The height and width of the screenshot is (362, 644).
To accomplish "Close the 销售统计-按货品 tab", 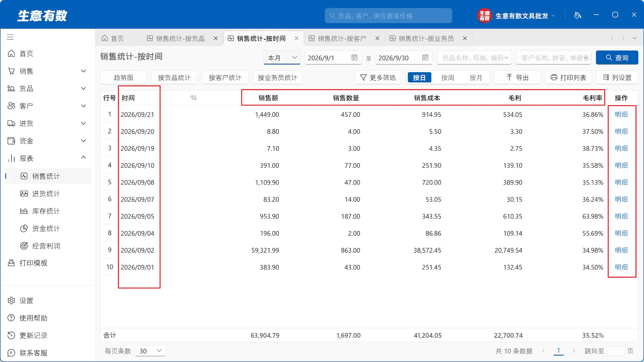I will tap(216, 38).
